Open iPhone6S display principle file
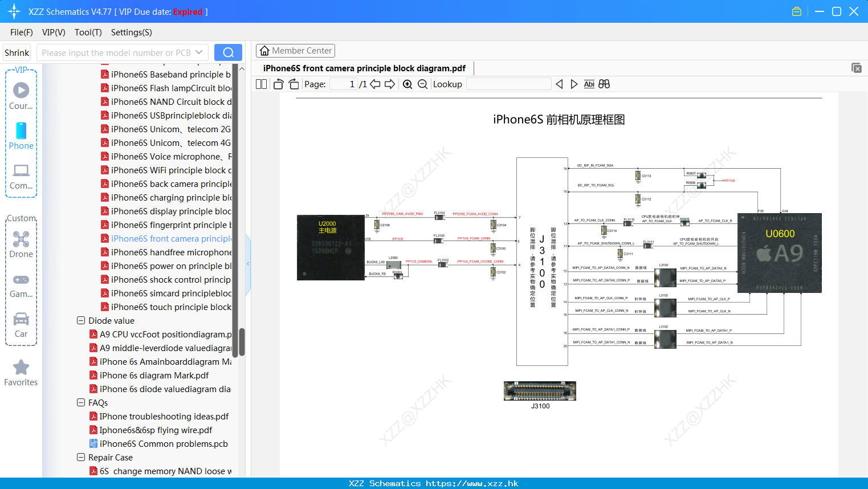868x489 pixels. [x=166, y=211]
